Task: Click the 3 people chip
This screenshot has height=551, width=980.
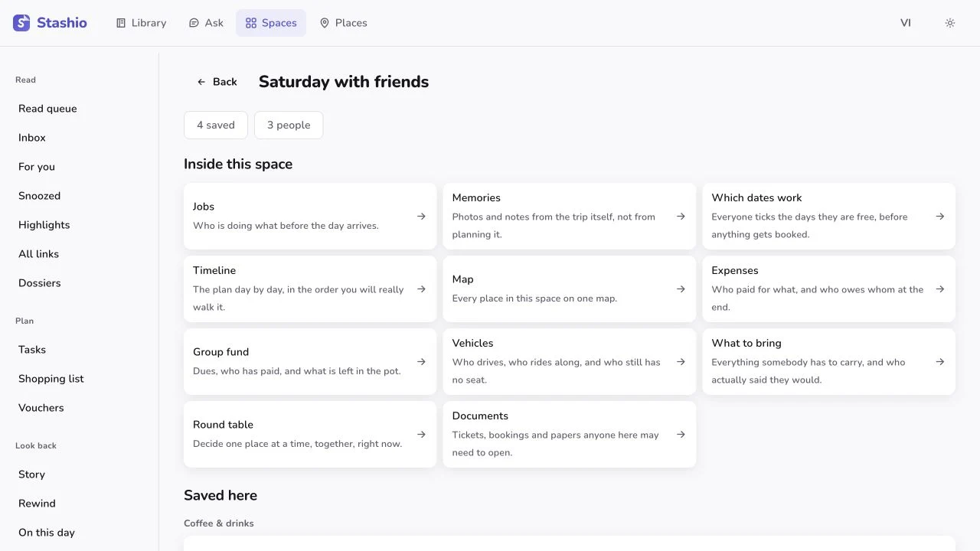Action: pyautogui.click(x=289, y=126)
